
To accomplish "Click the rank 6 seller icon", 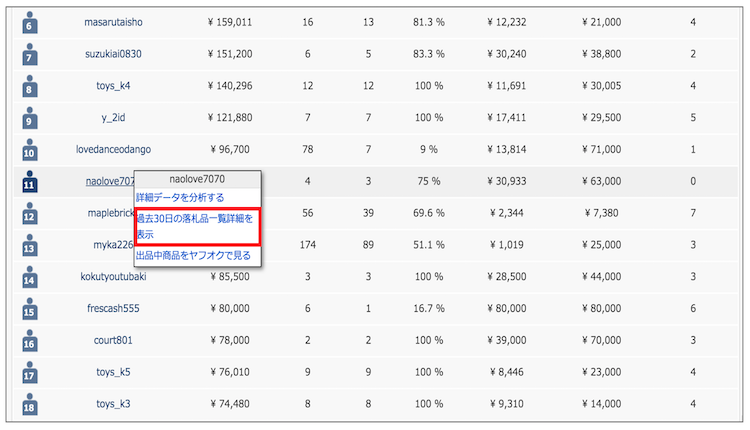I will (x=29, y=23).
